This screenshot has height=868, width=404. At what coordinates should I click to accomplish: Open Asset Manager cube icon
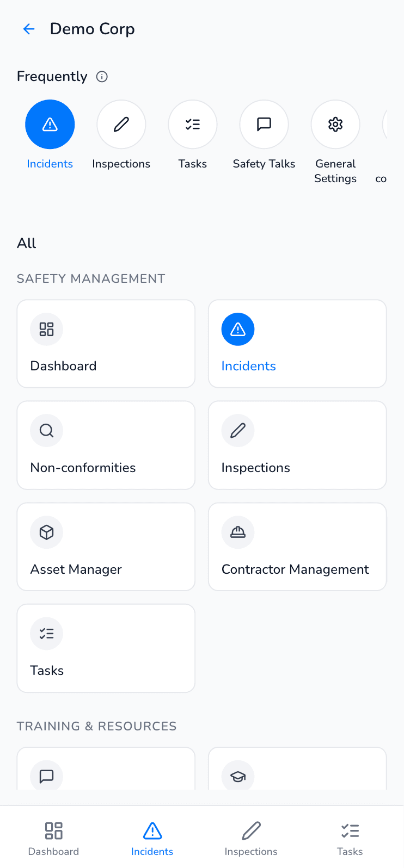coord(46,532)
